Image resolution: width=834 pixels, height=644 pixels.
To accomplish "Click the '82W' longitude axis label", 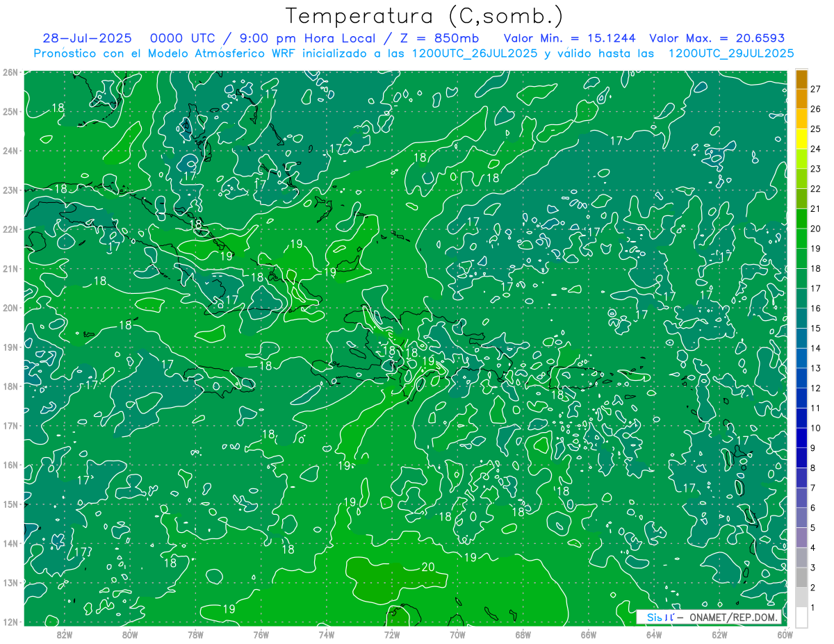I will pos(65,634).
